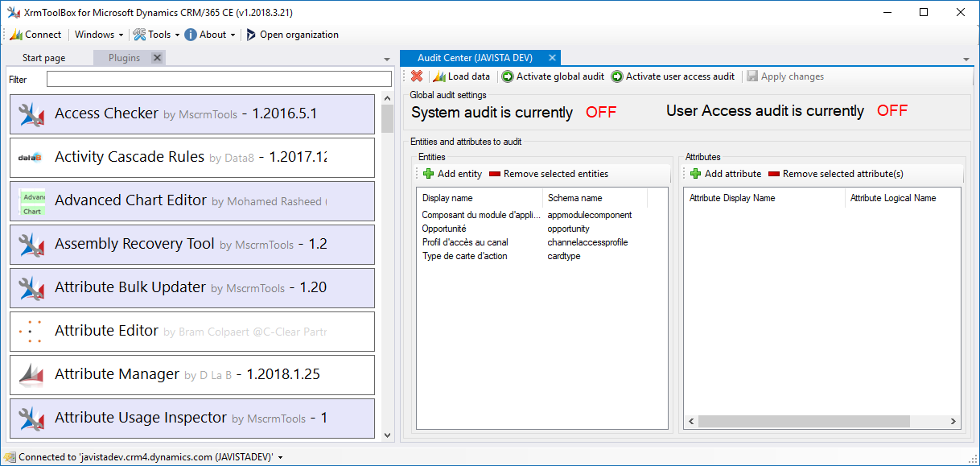The width and height of the screenshot is (980, 466).
Task: Click the opportunity schema name cell
Action: 569,229
